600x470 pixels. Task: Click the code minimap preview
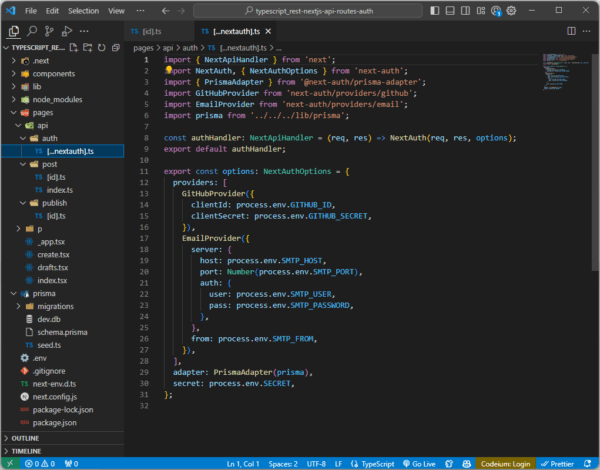[566, 72]
